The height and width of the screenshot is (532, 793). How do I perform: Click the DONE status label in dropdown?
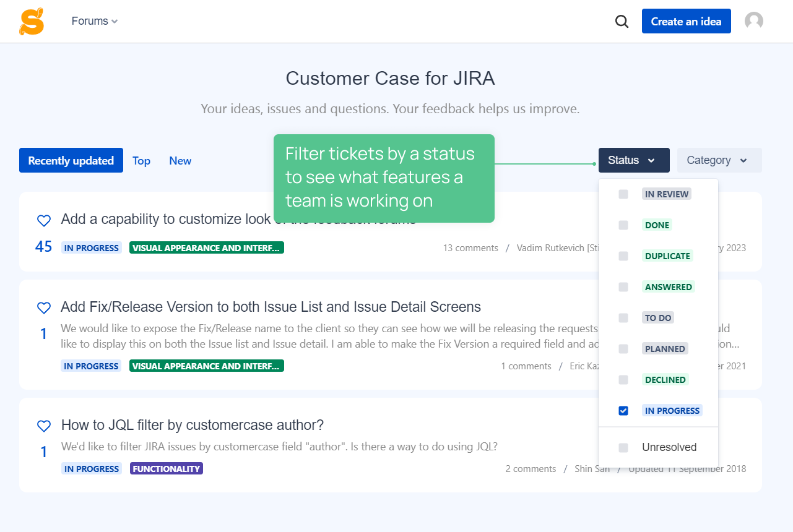point(657,225)
